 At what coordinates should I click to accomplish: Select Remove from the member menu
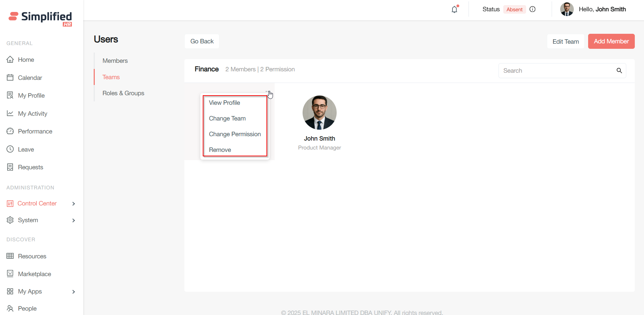coord(220,150)
